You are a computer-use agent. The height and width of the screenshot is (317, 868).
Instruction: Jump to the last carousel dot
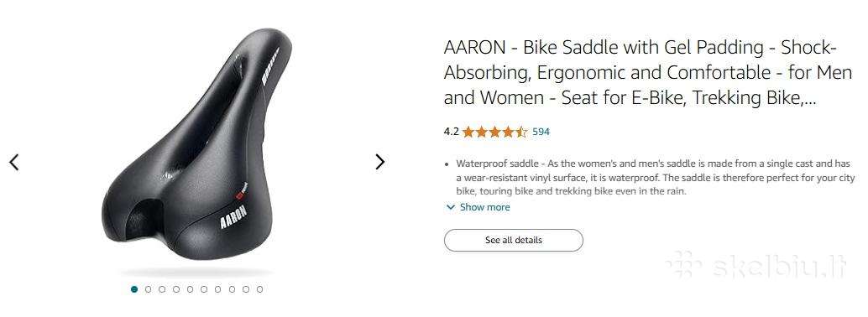pyautogui.click(x=259, y=288)
